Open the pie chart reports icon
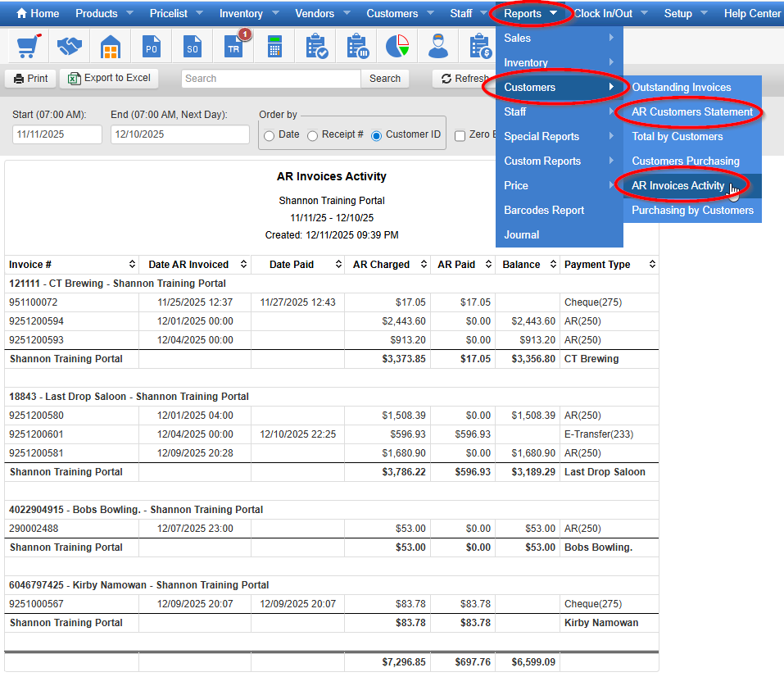This screenshot has height=686, width=784. 397,46
